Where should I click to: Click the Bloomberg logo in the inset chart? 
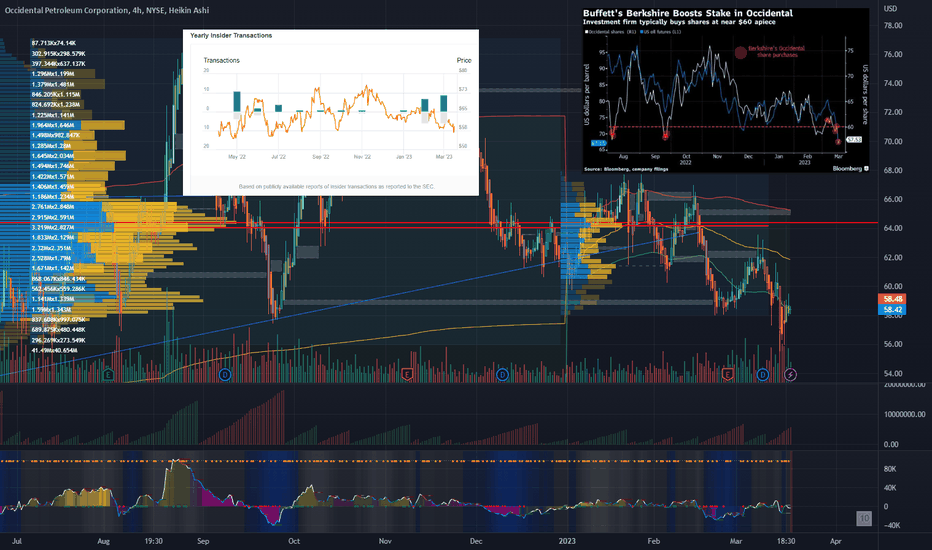point(850,168)
